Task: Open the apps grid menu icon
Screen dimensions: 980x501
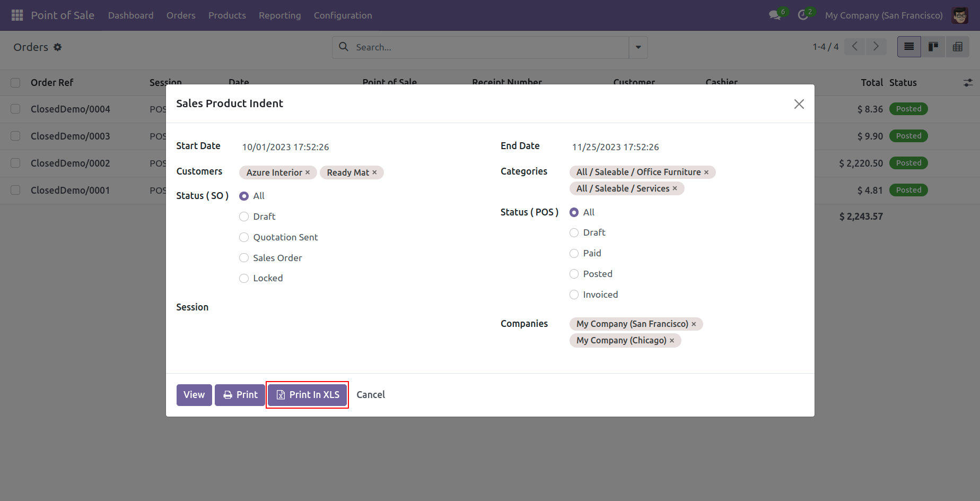Action: (x=17, y=15)
